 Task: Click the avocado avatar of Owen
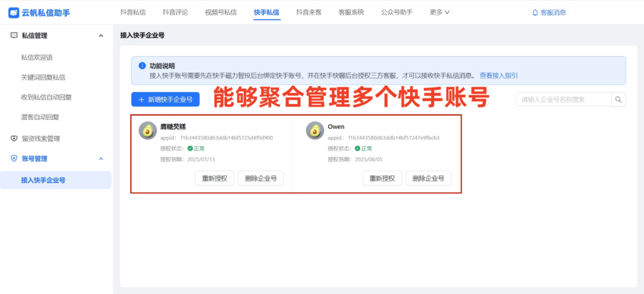[x=315, y=131]
